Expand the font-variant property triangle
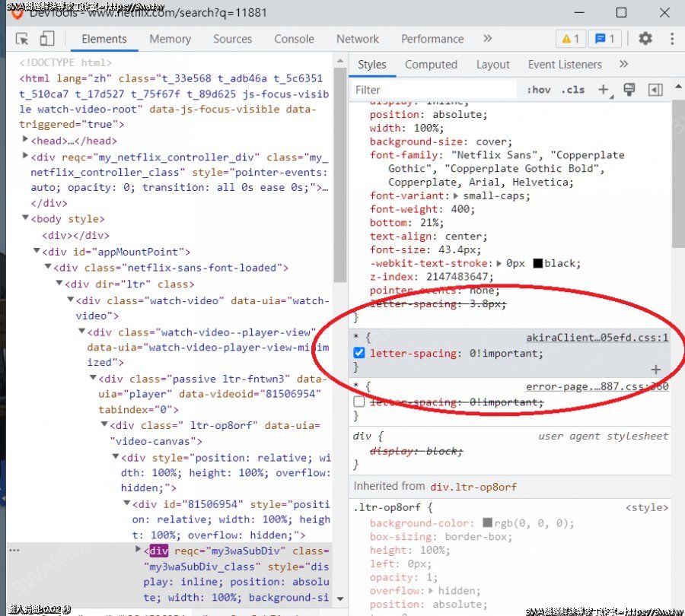The width and height of the screenshot is (685, 616). (457, 195)
